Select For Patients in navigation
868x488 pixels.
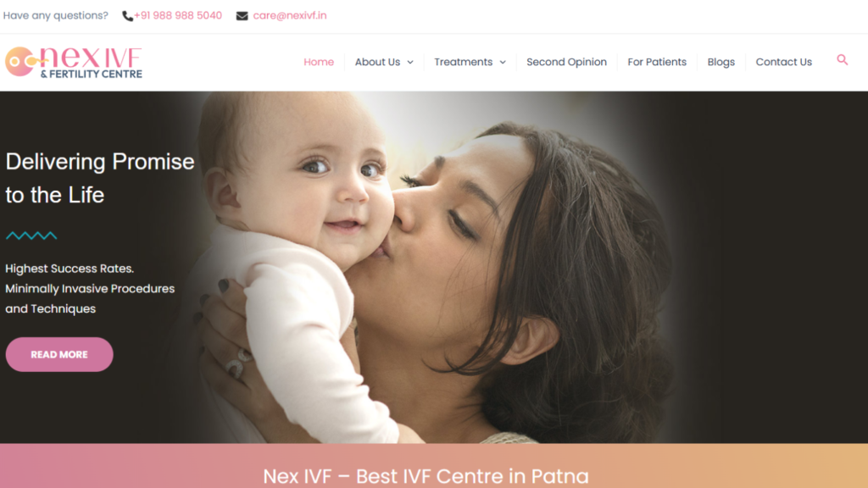(657, 62)
